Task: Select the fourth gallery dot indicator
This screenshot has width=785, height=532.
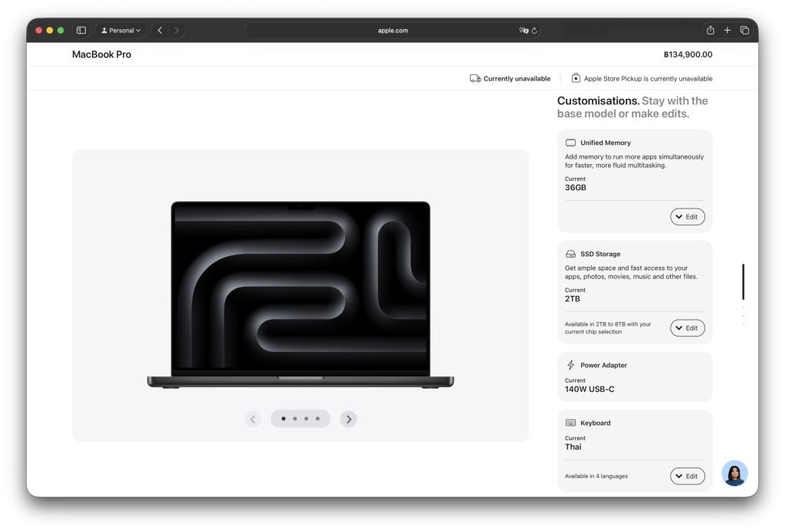Action: [x=317, y=419]
